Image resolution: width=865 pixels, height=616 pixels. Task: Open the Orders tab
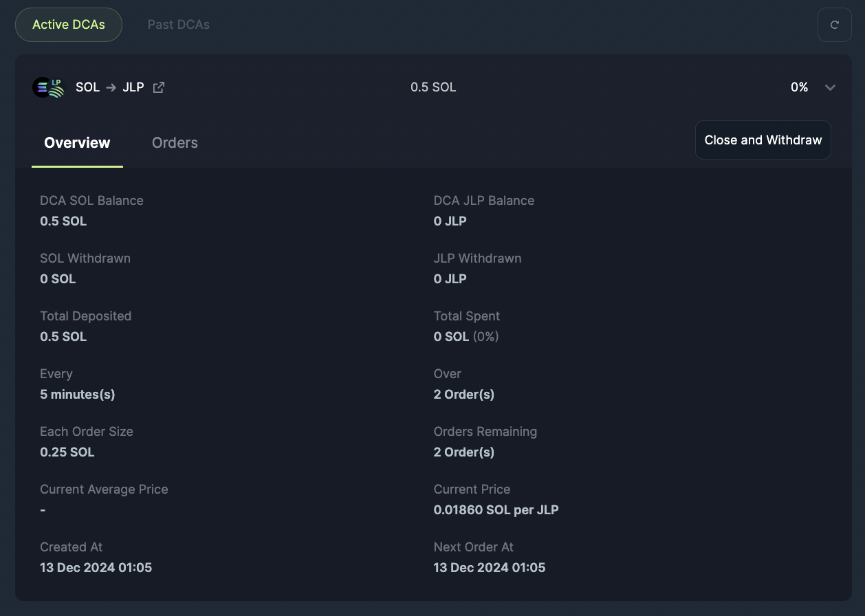175,143
